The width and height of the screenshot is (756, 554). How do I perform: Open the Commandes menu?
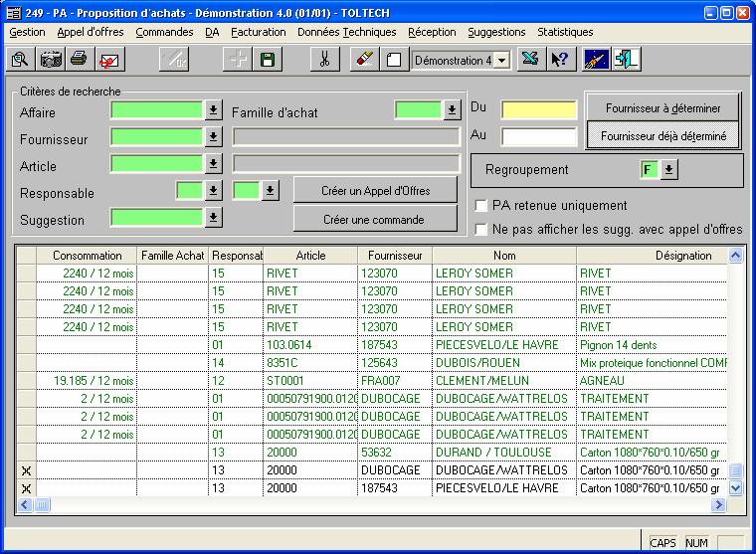coord(164,32)
